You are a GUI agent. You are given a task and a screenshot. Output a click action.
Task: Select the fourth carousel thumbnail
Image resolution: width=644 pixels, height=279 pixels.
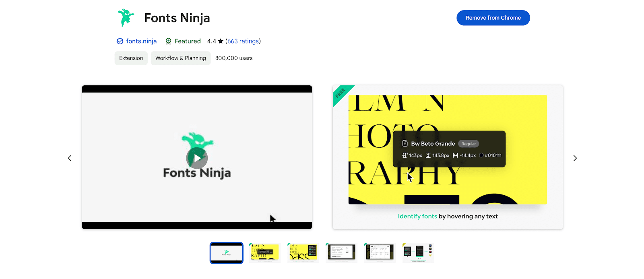click(x=341, y=253)
